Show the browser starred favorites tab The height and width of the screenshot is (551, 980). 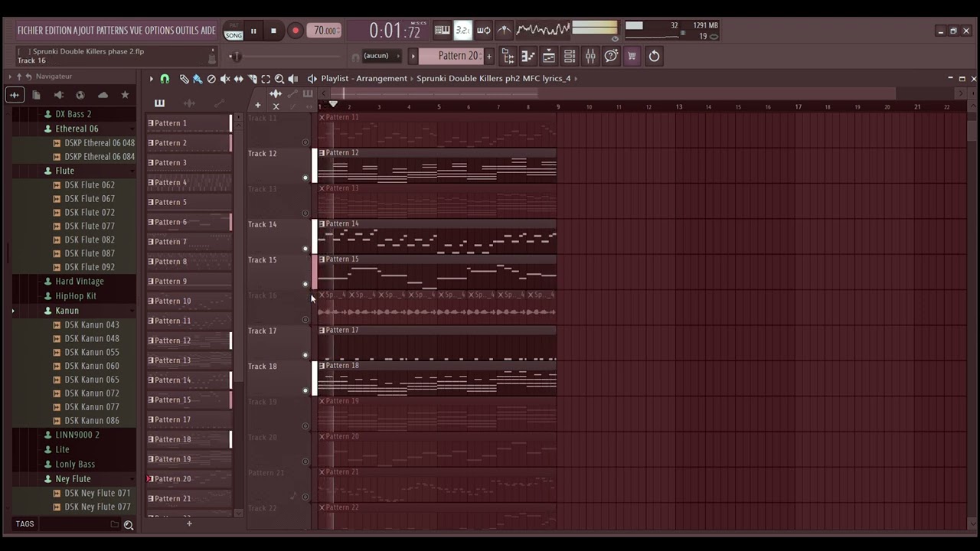[125, 95]
